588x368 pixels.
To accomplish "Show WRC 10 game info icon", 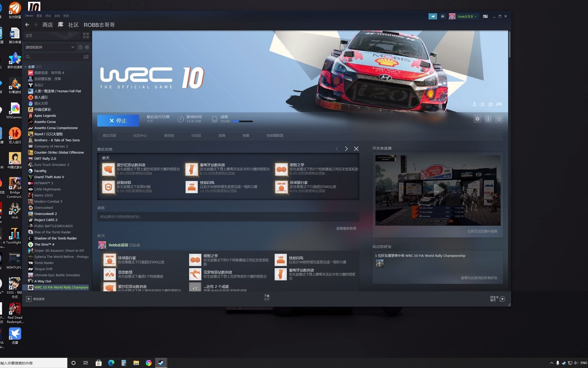I will [x=488, y=119].
